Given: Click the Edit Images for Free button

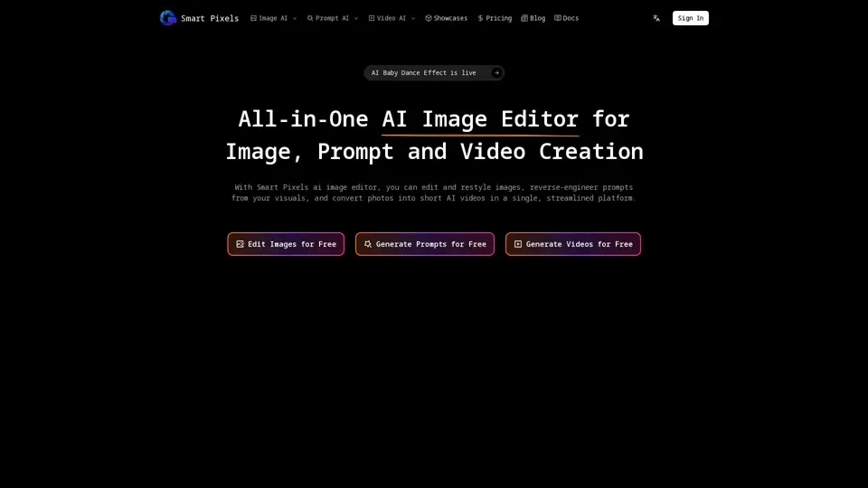Looking at the screenshot, I should coord(286,244).
